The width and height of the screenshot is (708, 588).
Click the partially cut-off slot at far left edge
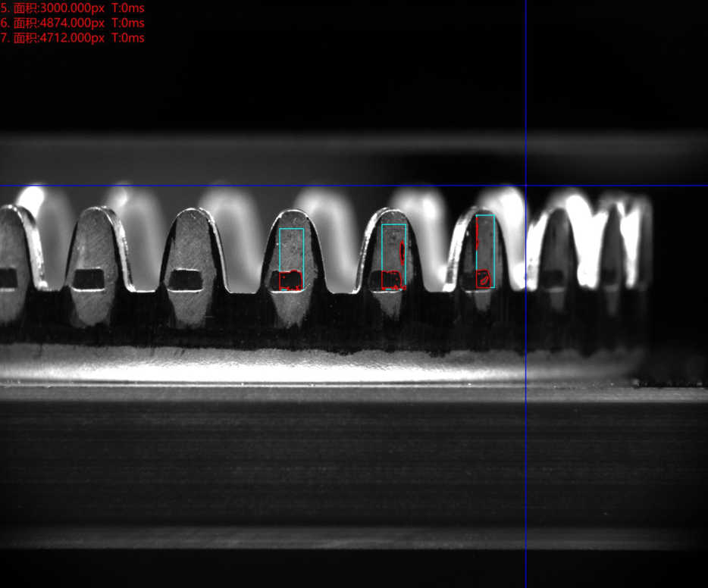8,278
